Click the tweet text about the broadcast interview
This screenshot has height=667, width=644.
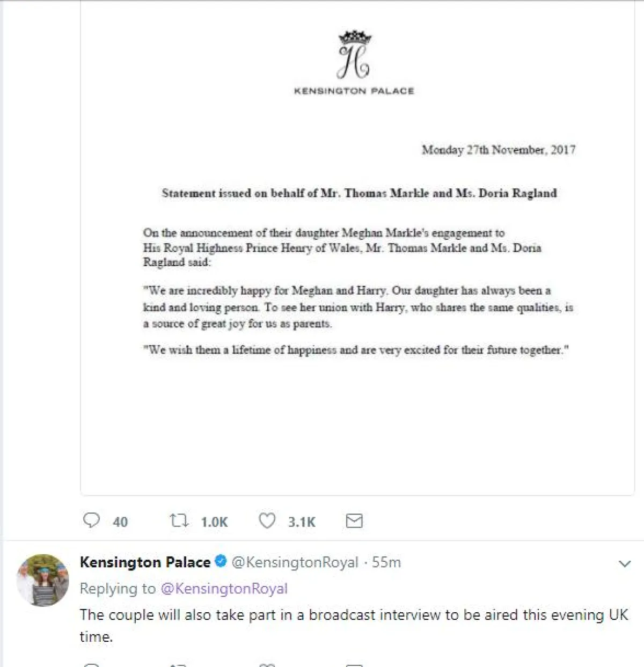click(x=353, y=615)
